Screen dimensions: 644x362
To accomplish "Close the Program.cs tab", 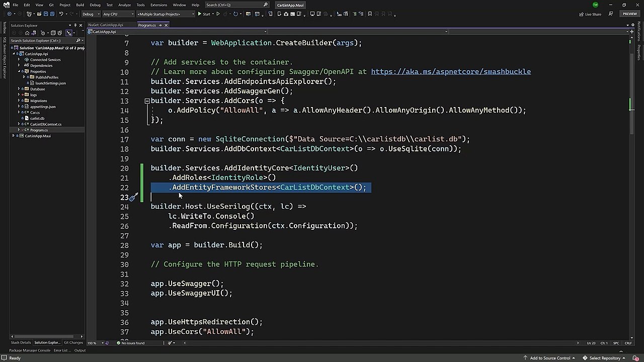I will 166,25.
